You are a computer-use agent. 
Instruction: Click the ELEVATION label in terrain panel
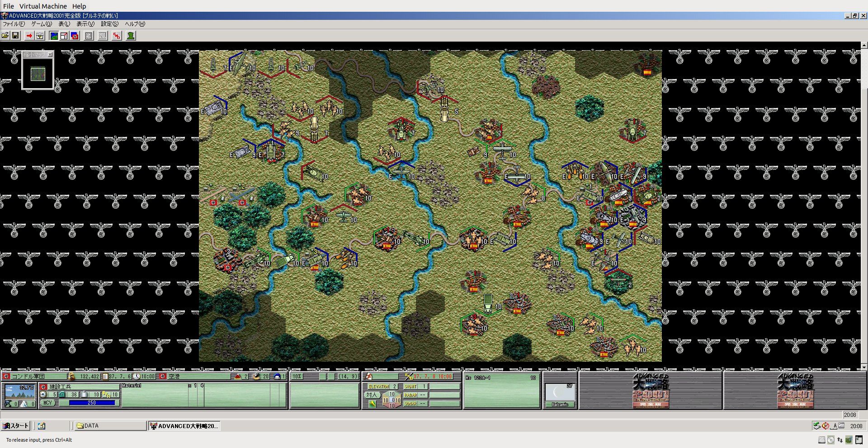378,387
